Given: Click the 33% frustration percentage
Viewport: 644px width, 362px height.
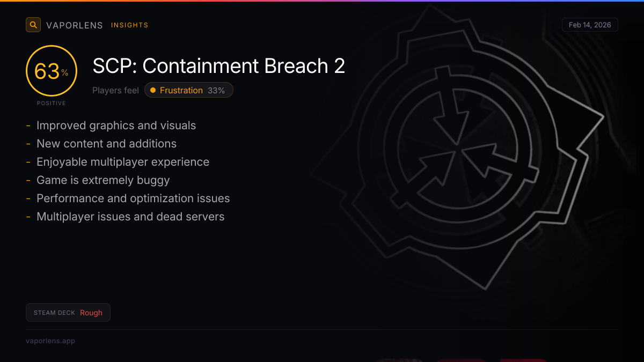Looking at the screenshot, I should [x=216, y=90].
